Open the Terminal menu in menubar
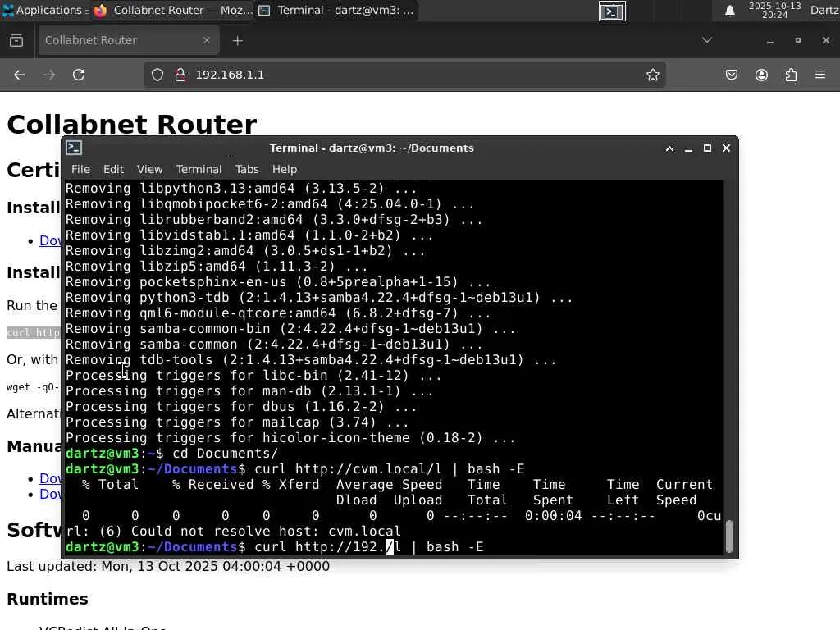The width and height of the screenshot is (840, 630). (199, 169)
